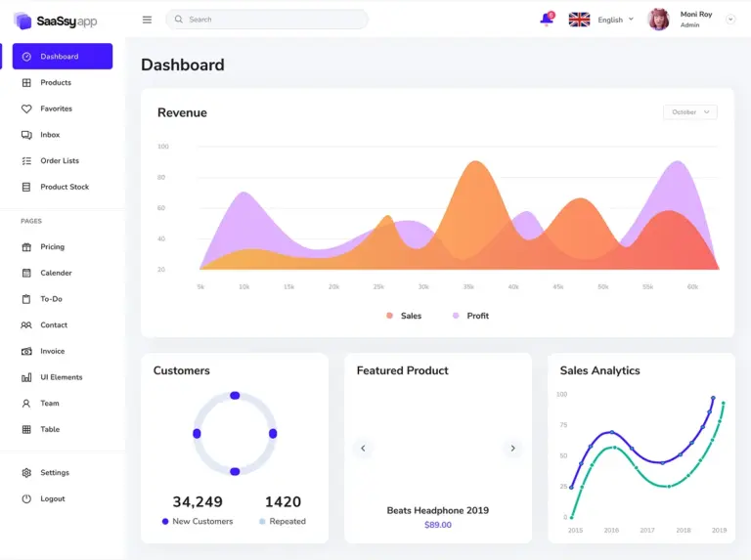Click the Calender icon in sidebar
Screen dimensions: 751x560
26,273
